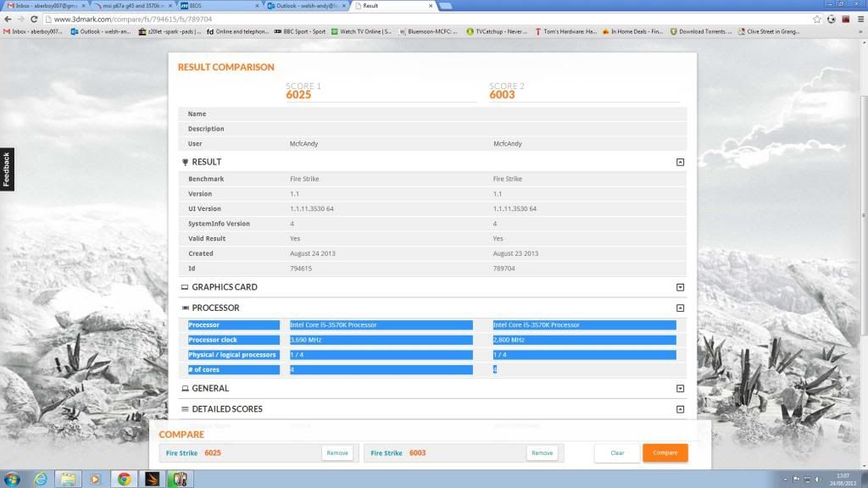Open the TVCatchup bookmark
Screen dimensions: 868x488
tap(497, 31)
